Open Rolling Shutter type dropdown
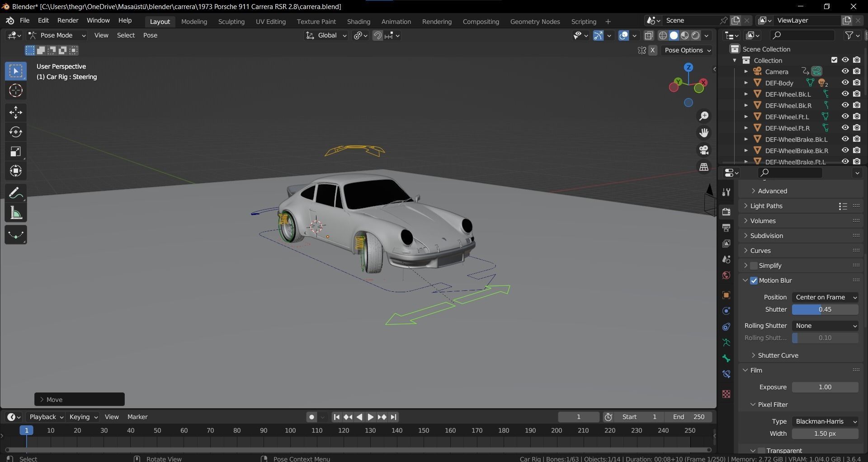 825,326
